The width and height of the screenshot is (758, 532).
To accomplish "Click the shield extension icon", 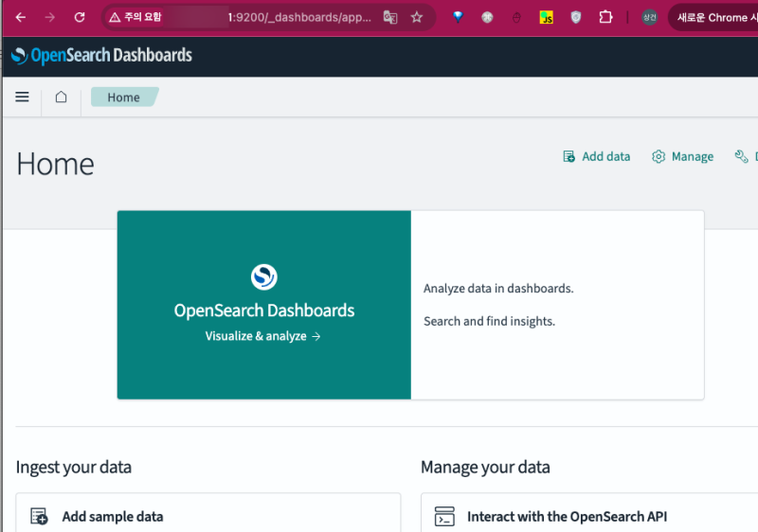I will click(576, 17).
